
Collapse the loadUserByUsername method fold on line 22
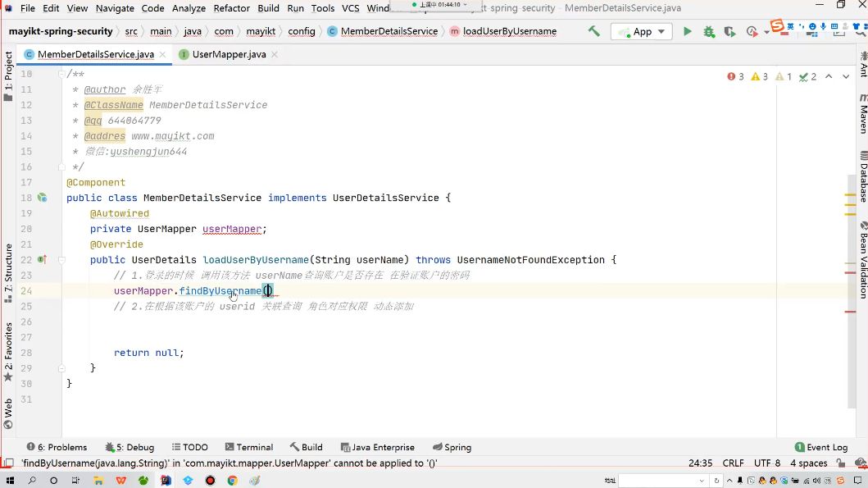point(61,259)
